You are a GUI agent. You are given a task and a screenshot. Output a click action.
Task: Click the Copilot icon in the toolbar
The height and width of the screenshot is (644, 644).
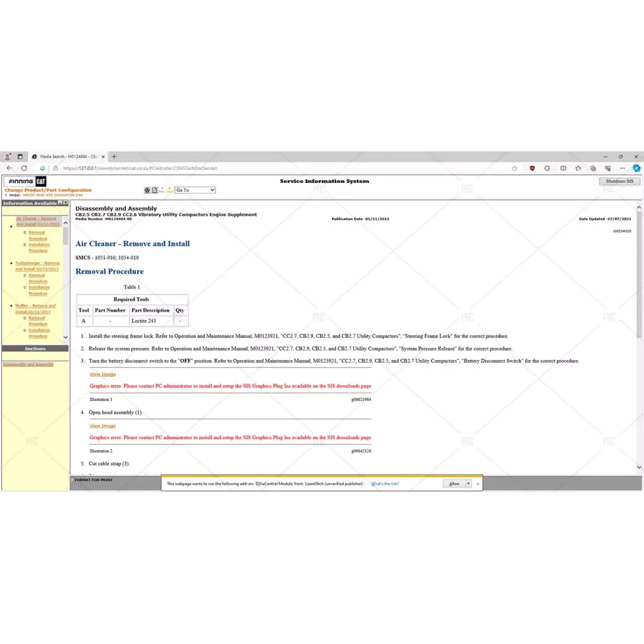coord(636,168)
